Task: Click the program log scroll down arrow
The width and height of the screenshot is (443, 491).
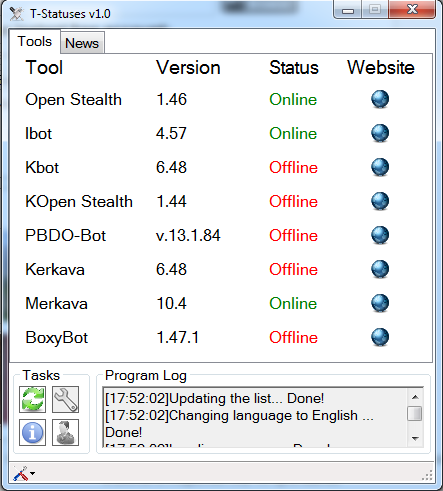Action: [415, 439]
